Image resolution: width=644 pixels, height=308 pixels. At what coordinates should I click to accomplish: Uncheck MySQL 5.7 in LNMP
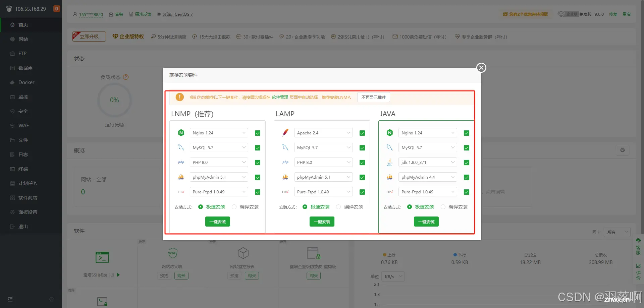258,148
